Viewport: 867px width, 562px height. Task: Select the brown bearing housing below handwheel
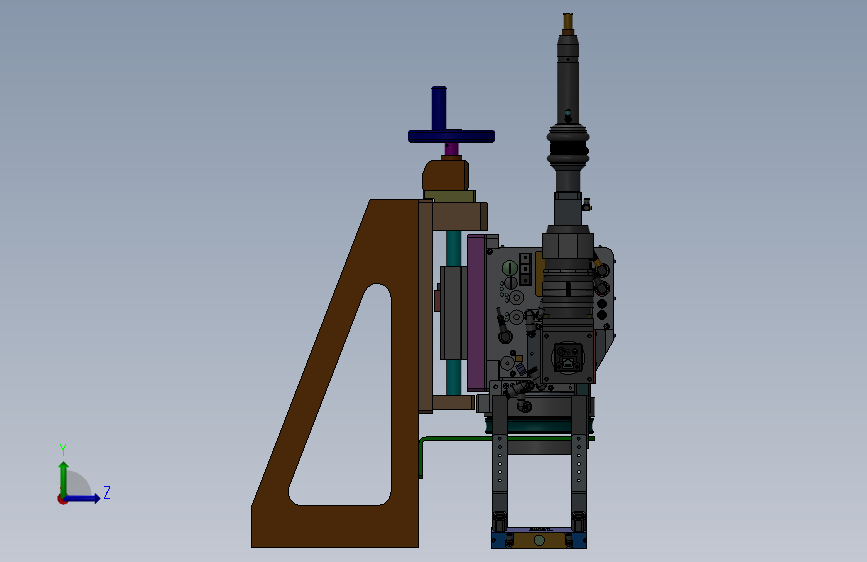(446, 175)
